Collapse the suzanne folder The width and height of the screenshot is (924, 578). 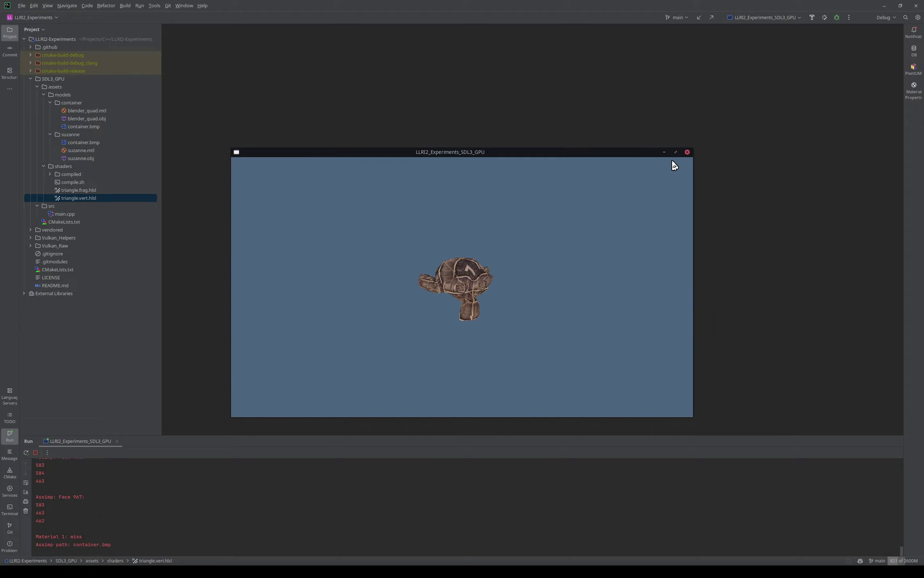[50, 134]
